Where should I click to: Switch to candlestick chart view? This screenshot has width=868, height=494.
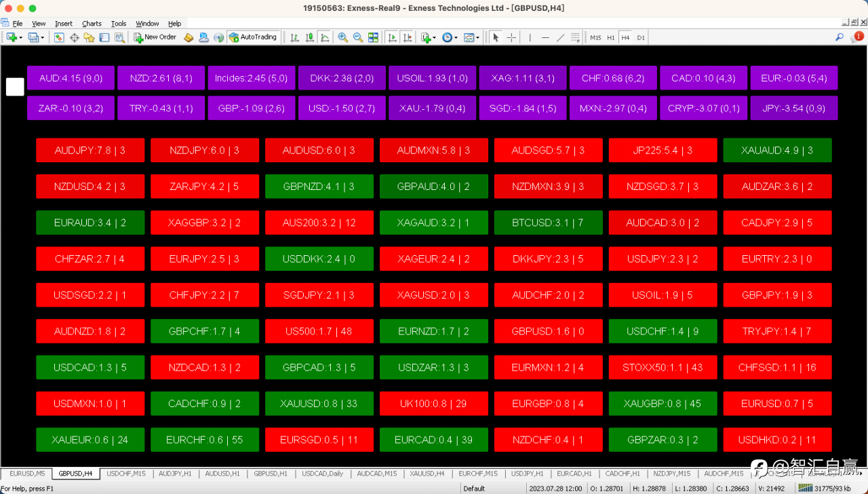point(310,37)
